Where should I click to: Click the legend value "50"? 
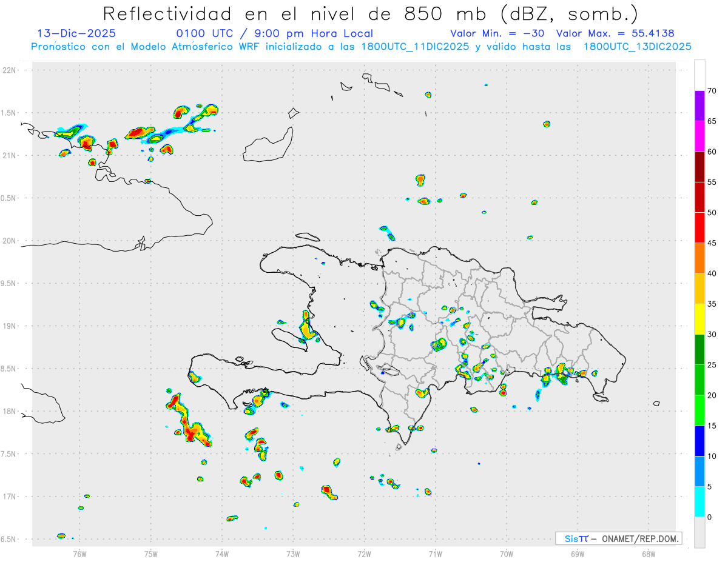click(712, 213)
